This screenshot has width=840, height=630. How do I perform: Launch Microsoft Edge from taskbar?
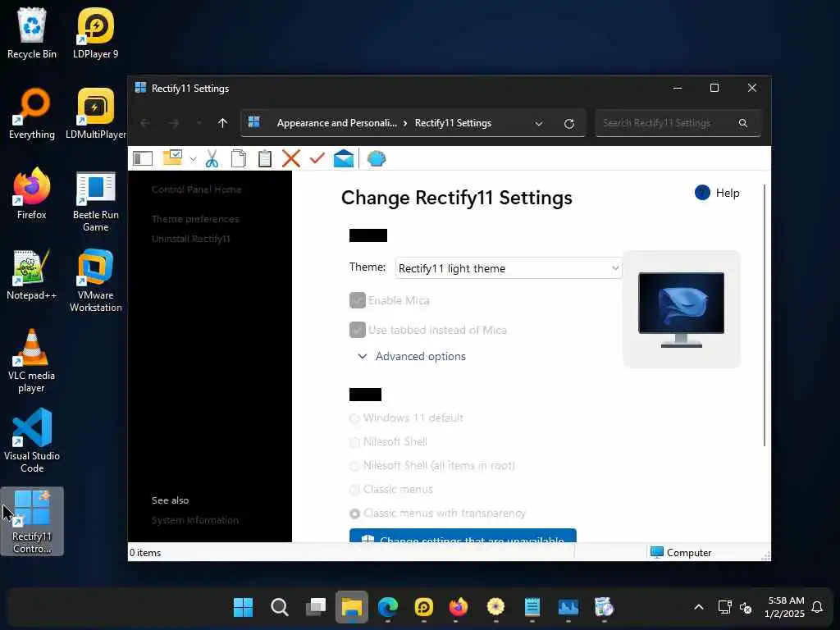click(388, 607)
